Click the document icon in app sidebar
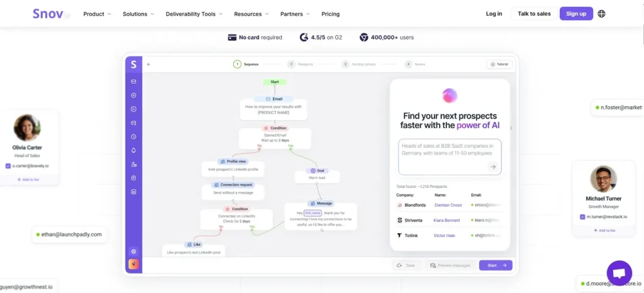This screenshot has height=293, width=644. [x=133, y=178]
